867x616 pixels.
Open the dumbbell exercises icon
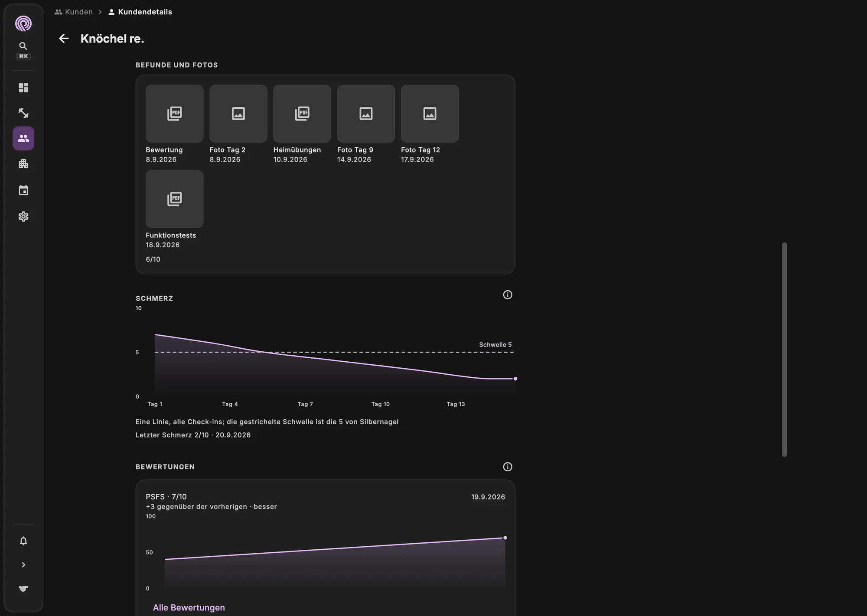(23, 113)
